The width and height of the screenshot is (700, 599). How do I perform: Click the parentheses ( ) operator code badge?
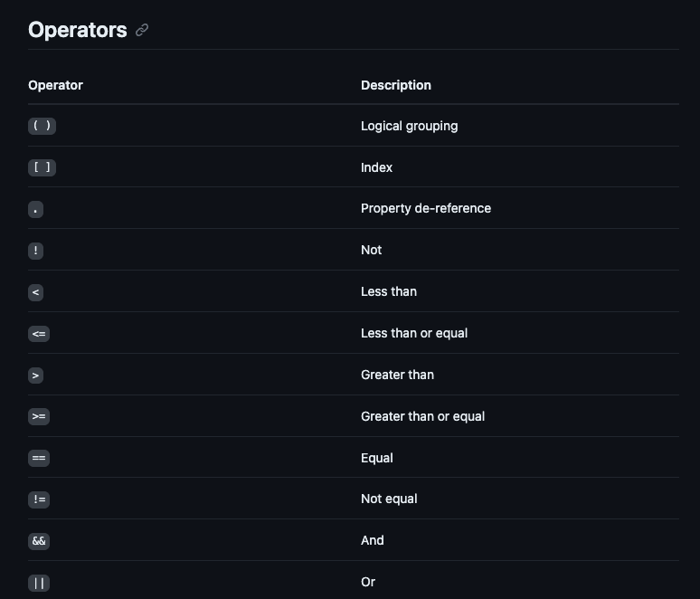[x=42, y=126]
